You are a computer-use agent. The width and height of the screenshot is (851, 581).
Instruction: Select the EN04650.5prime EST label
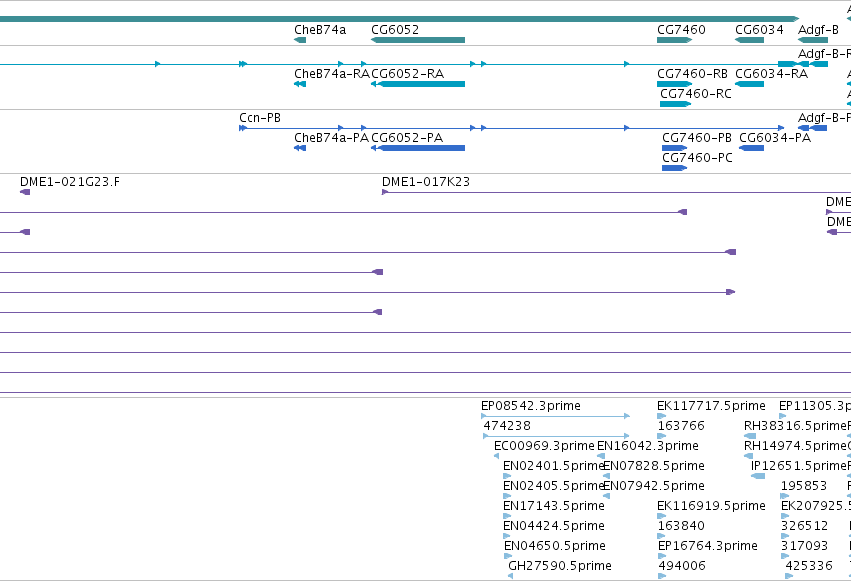click(x=555, y=546)
